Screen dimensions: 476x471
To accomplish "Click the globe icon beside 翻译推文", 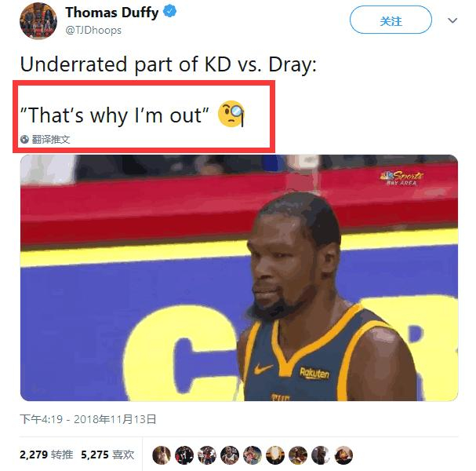I will [x=24, y=140].
